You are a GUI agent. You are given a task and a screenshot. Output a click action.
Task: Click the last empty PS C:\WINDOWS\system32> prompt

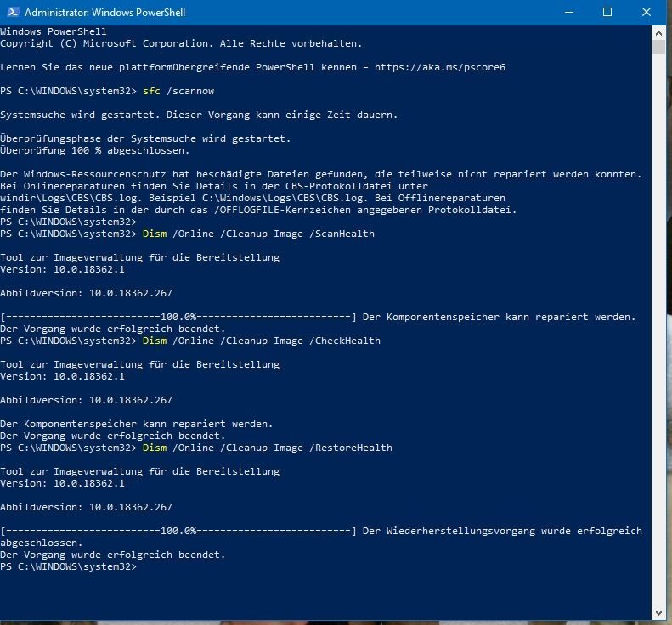click(69, 566)
